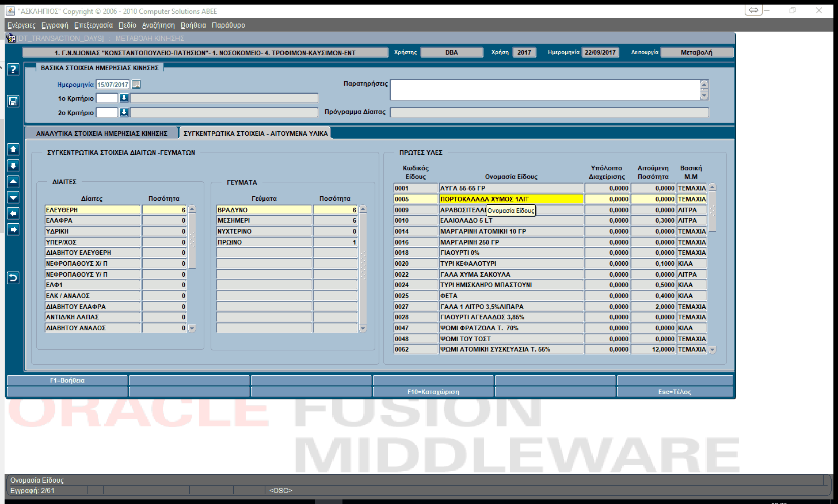This screenshot has height=504, width=838.
Task: Select the ΕΛΕΥΘΕΡΗ diet row
Action: point(93,210)
